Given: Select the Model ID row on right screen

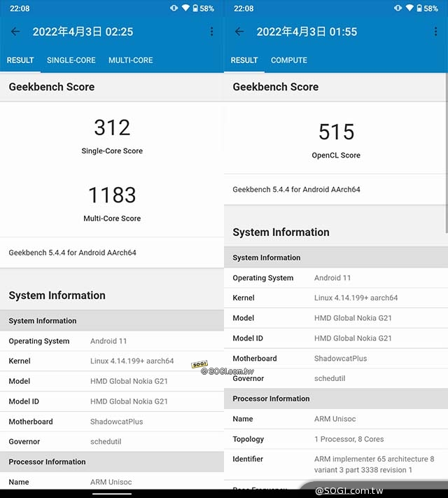Looking at the screenshot, I should point(336,338).
